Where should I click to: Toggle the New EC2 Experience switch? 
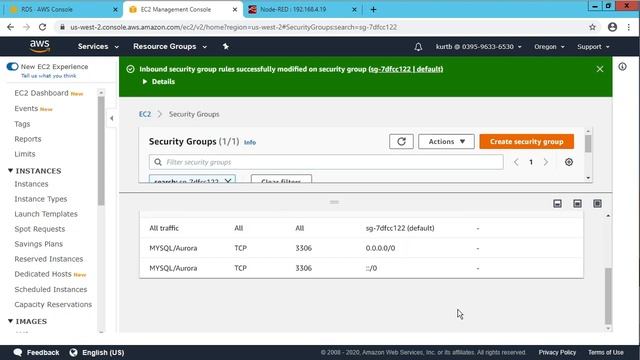pyautogui.click(x=12, y=67)
